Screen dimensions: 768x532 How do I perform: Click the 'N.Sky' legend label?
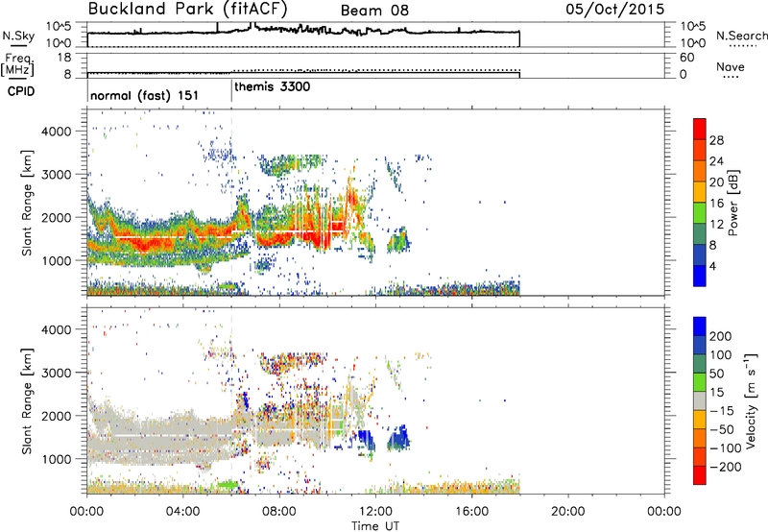[18, 36]
